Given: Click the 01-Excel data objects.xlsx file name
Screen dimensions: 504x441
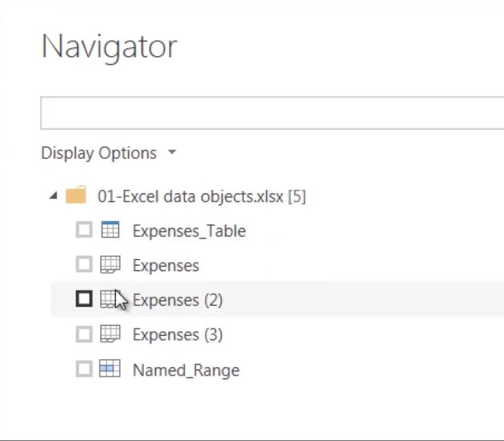Looking at the screenshot, I should 197,195.
